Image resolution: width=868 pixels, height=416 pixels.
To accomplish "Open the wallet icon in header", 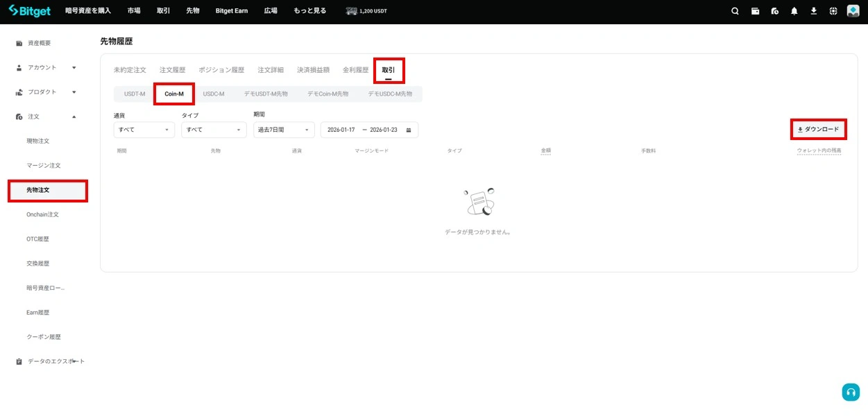I will (x=755, y=11).
